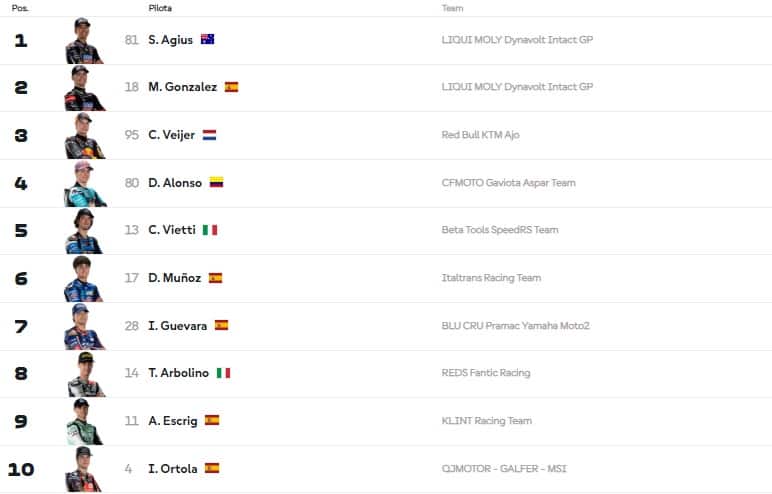Click the Dutch flag next to C. Veijer
This screenshot has width=772, height=494.
tap(209, 135)
